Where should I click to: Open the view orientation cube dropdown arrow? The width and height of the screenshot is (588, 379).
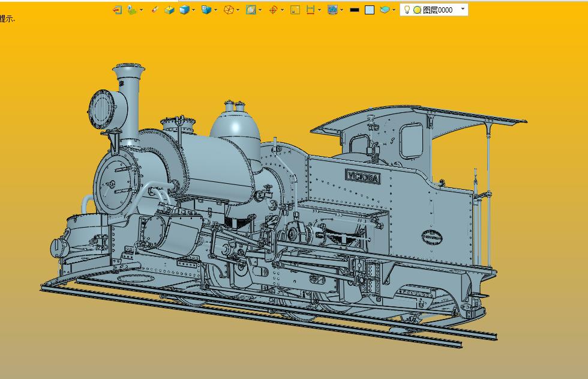[x=215, y=10]
